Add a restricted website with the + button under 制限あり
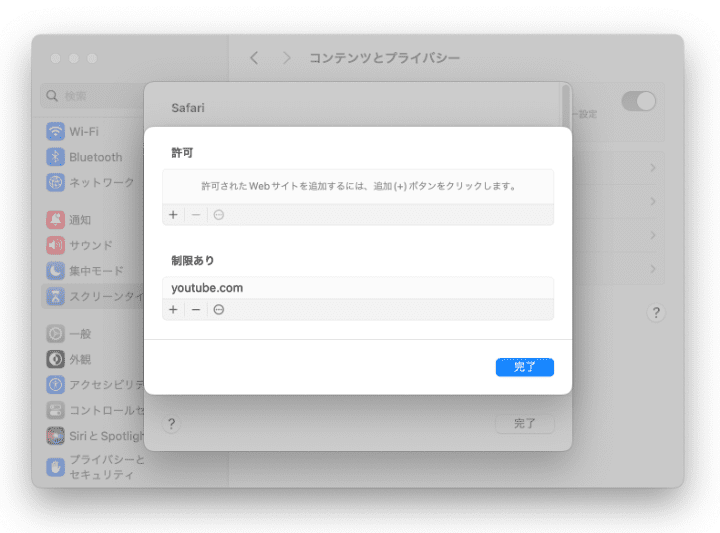Image resolution: width=720 pixels, height=533 pixels. 173,310
